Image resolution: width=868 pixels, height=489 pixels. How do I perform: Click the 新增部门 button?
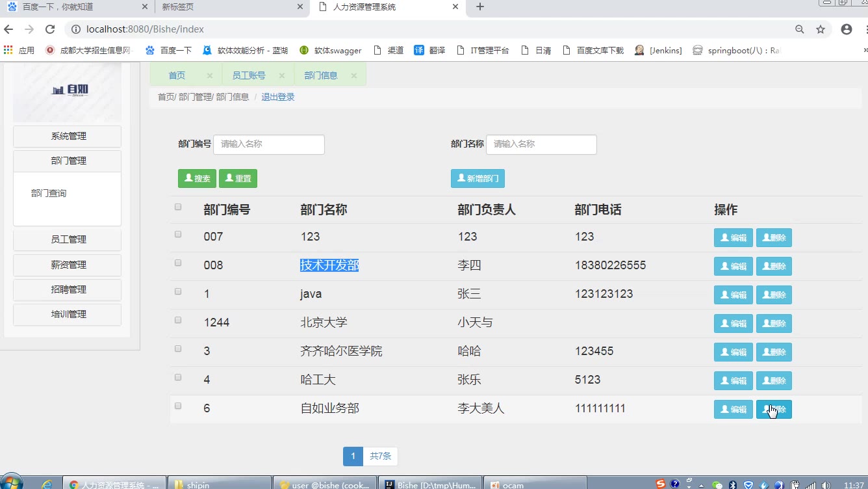[x=478, y=178]
